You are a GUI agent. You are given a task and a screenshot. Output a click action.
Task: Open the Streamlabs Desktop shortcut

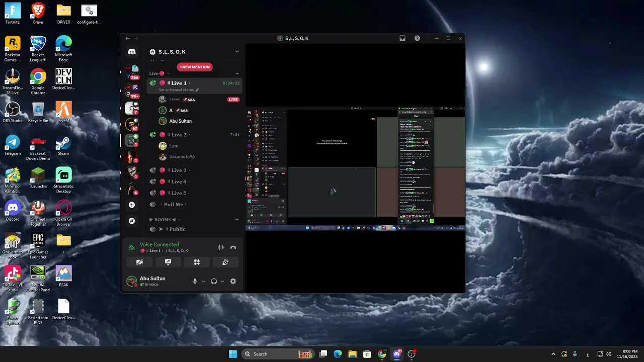click(63, 180)
